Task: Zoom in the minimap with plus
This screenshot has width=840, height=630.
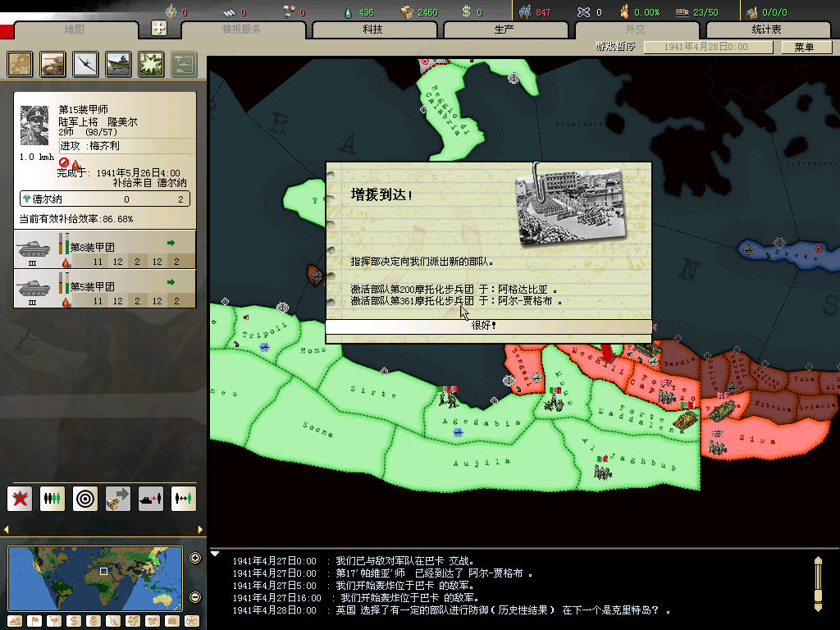Action: coord(195,558)
